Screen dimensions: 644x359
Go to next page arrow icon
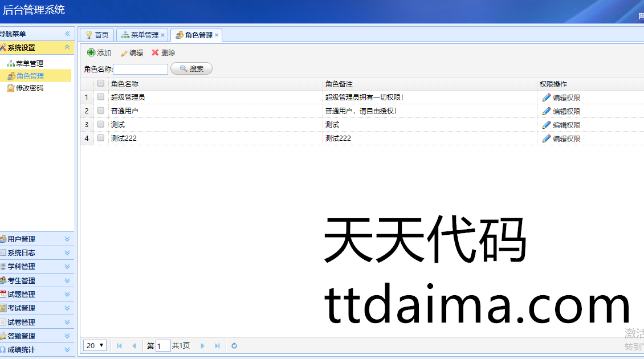coord(202,346)
